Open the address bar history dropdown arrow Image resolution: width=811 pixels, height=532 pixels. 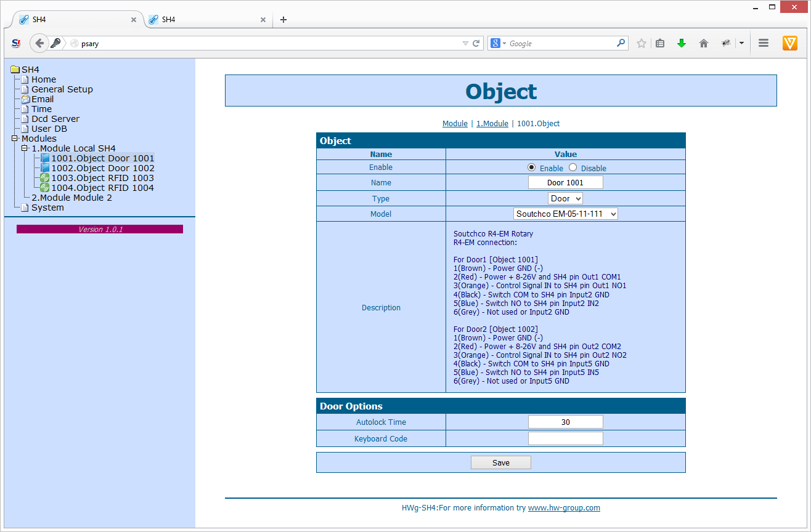(465, 44)
